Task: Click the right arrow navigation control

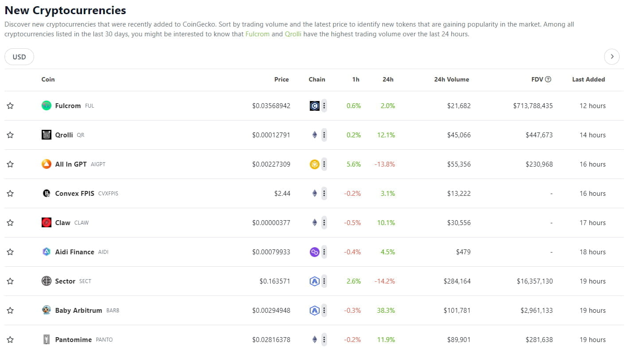Action: coord(612,56)
